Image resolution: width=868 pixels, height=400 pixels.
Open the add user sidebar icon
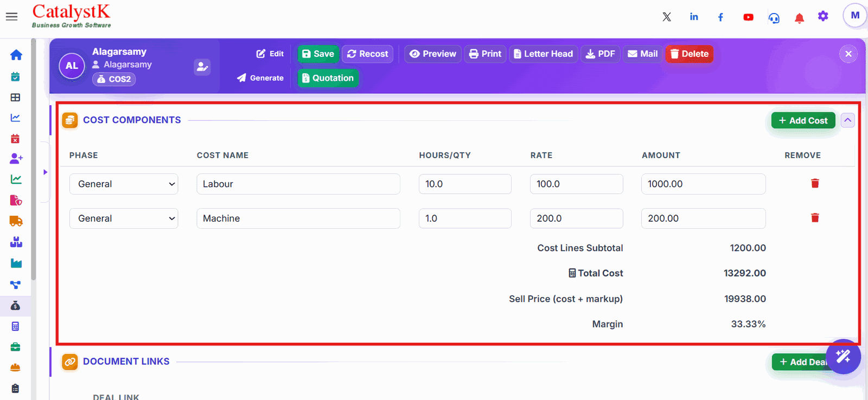click(16, 159)
